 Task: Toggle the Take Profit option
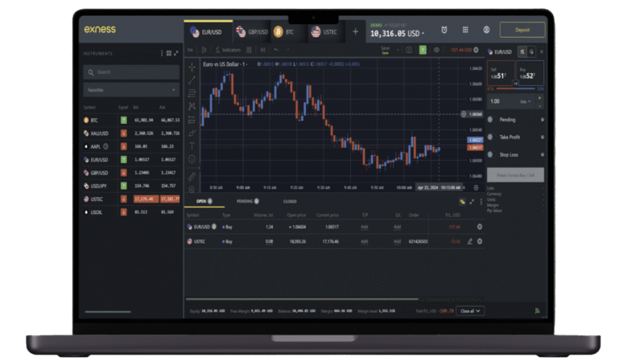click(490, 137)
